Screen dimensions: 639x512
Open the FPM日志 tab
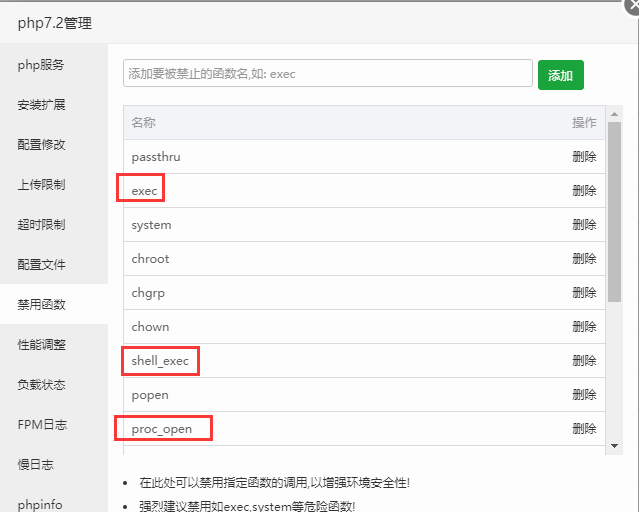point(54,424)
